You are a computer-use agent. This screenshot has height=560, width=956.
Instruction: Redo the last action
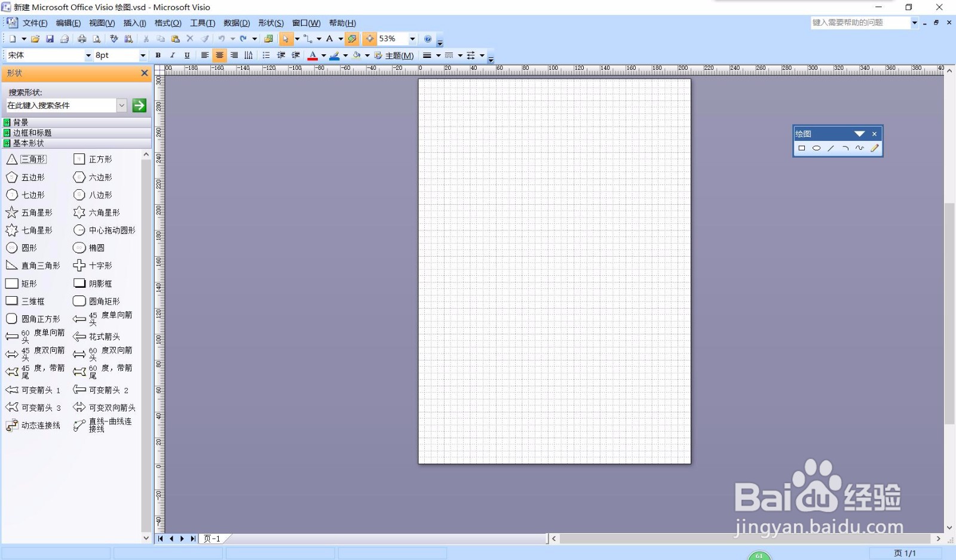[243, 39]
